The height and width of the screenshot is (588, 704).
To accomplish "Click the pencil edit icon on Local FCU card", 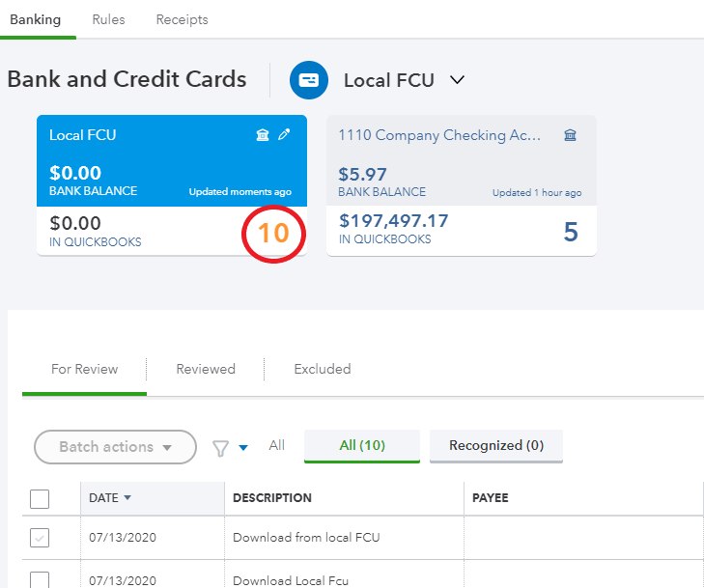I will pos(284,134).
